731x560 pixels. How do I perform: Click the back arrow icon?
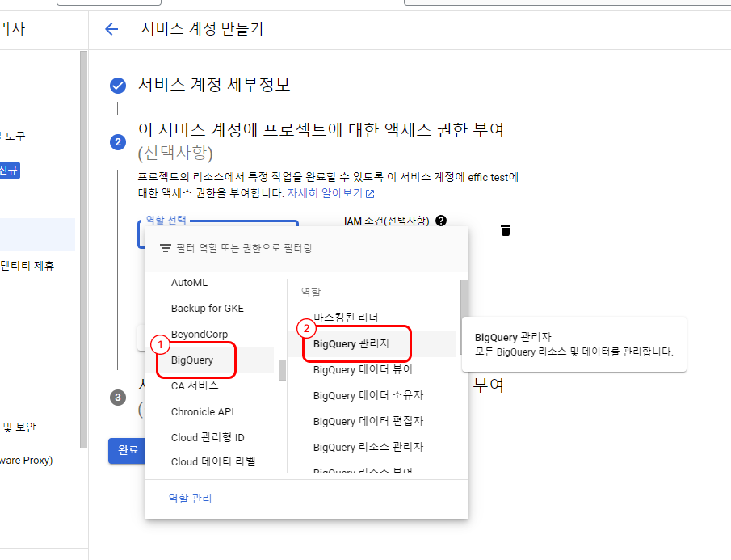coord(111,29)
